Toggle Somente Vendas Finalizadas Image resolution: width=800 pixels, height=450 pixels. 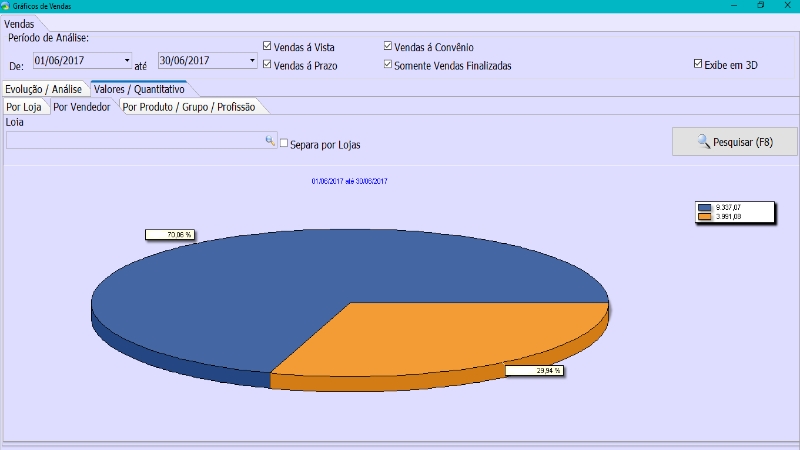pyautogui.click(x=389, y=65)
